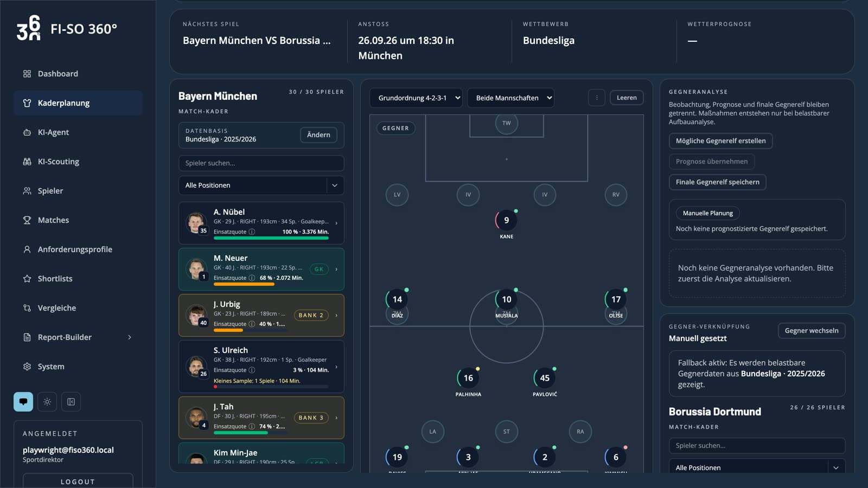
Task: Click Mögliche Gegnerelf erstellen
Action: point(720,141)
